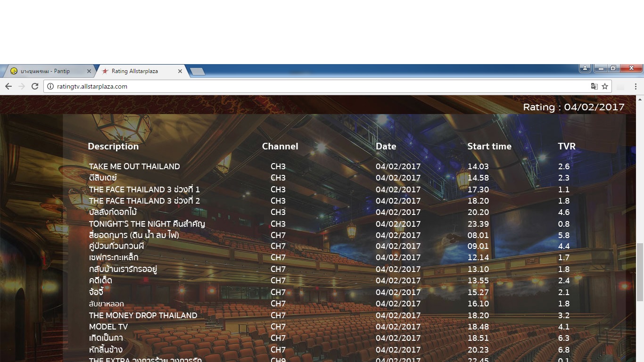This screenshot has width=644, height=362.
Task: Click start time 23.39
Action: 479,224
